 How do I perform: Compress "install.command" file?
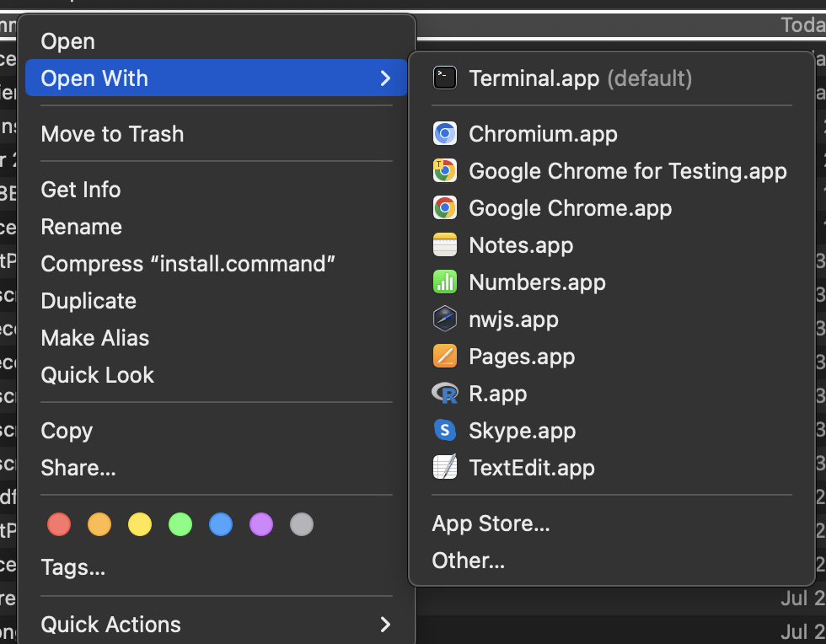[x=216, y=264]
